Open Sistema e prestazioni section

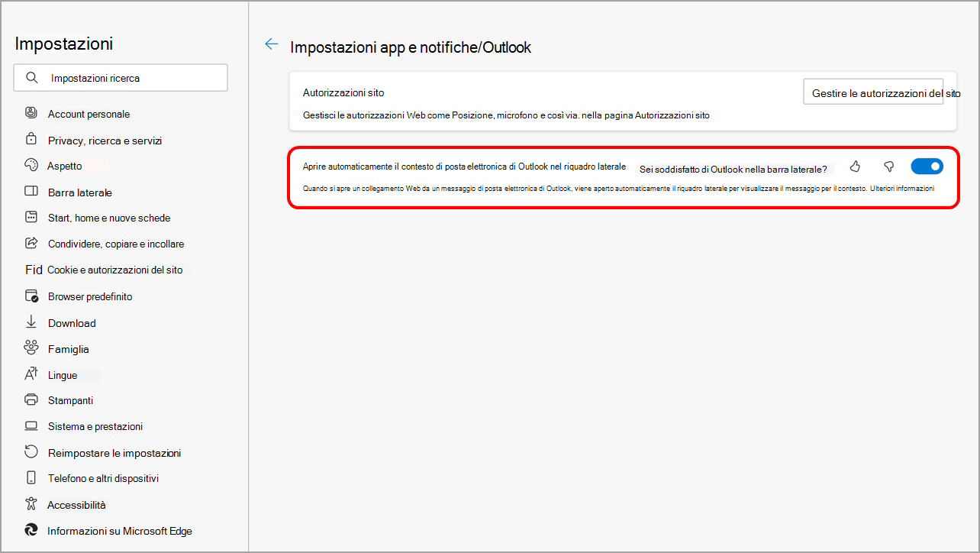[95, 426]
